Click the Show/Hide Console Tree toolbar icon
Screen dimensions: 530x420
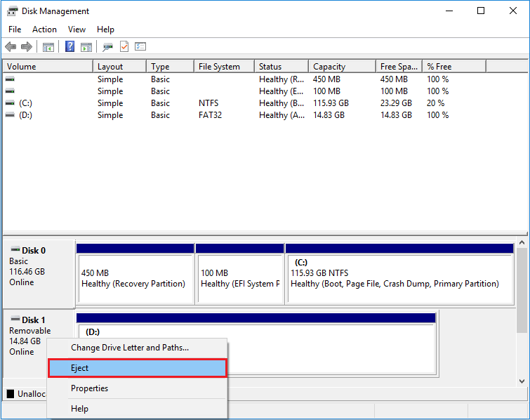pyautogui.click(x=48, y=47)
